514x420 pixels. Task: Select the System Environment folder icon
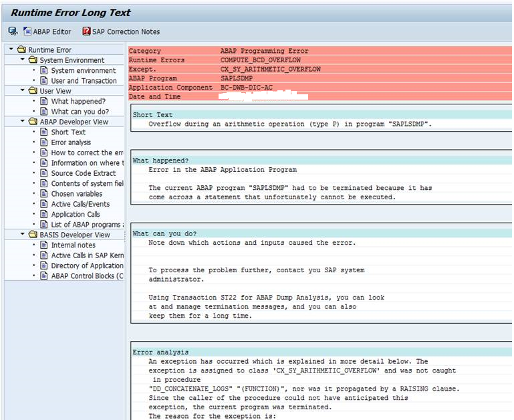(x=33, y=60)
